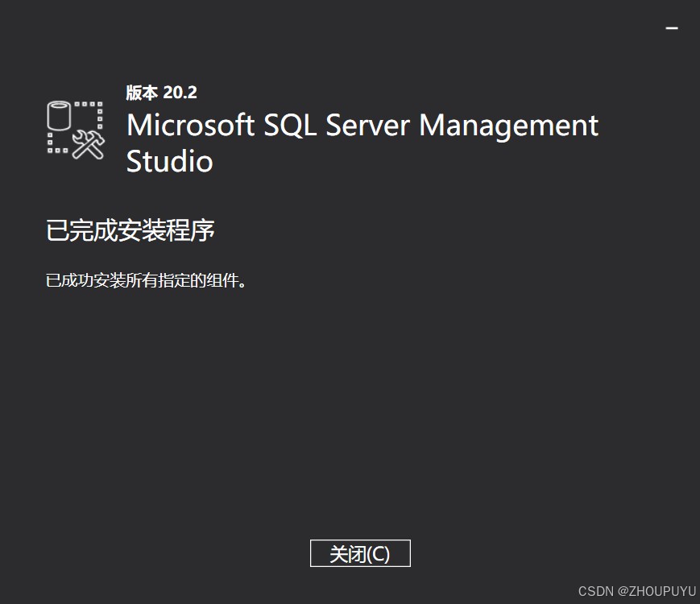Click the 已完成安装程序 heading

(x=130, y=231)
